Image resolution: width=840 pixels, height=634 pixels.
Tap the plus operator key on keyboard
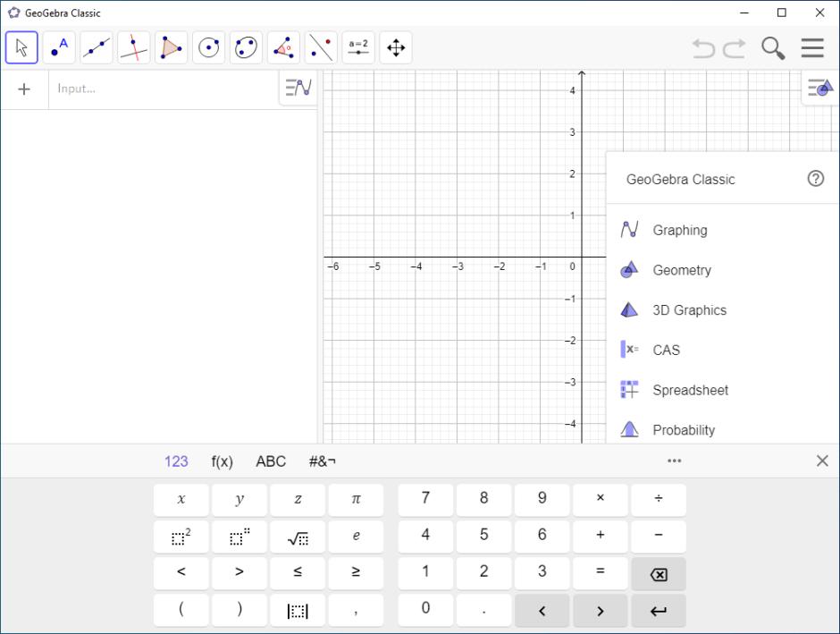[x=600, y=537]
